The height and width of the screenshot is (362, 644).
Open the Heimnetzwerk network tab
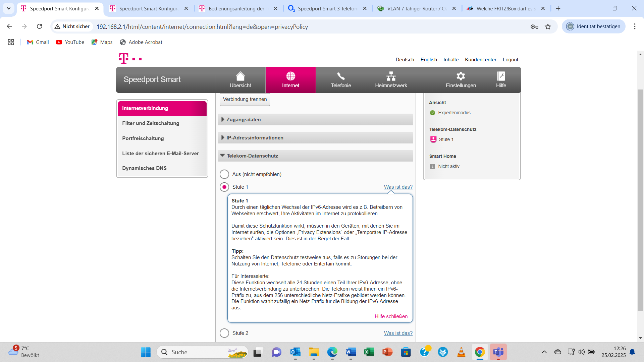click(391, 80)
